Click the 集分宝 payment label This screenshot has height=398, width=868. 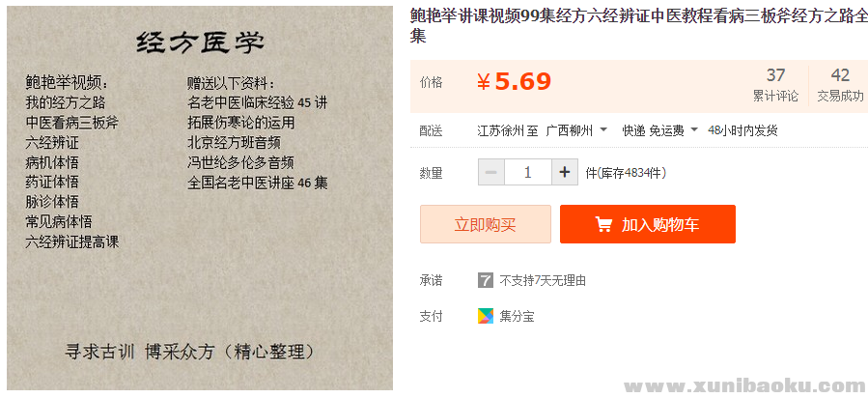coord(517,315)
